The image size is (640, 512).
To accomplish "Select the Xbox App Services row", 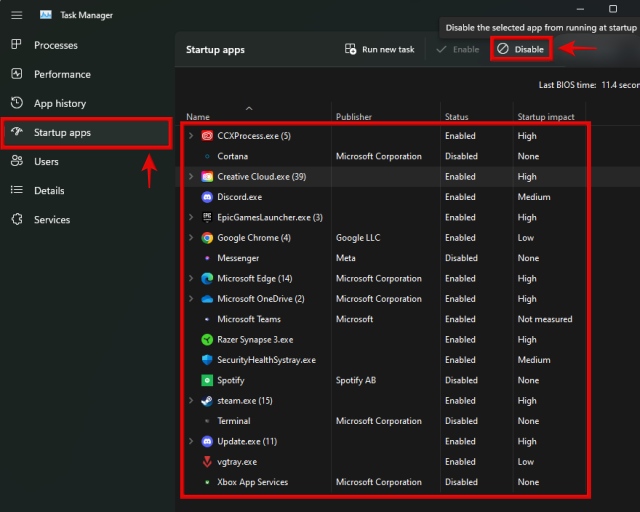I will pos(252,482).
